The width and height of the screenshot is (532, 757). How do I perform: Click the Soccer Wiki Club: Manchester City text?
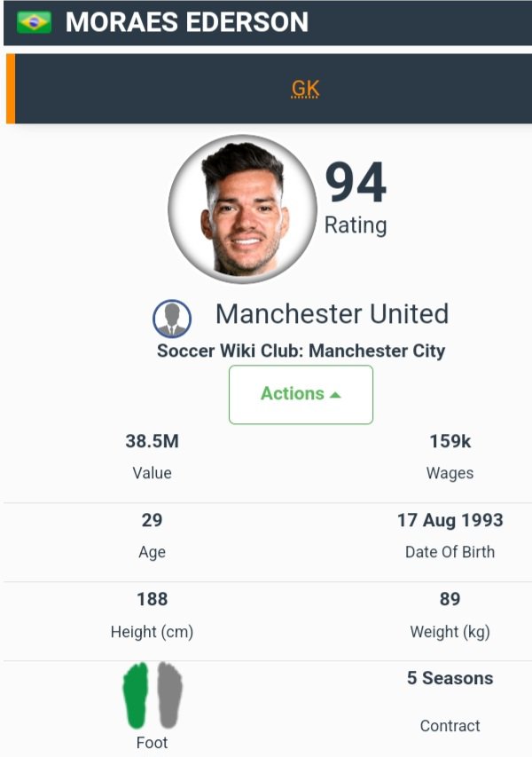(x=301, y=351)
